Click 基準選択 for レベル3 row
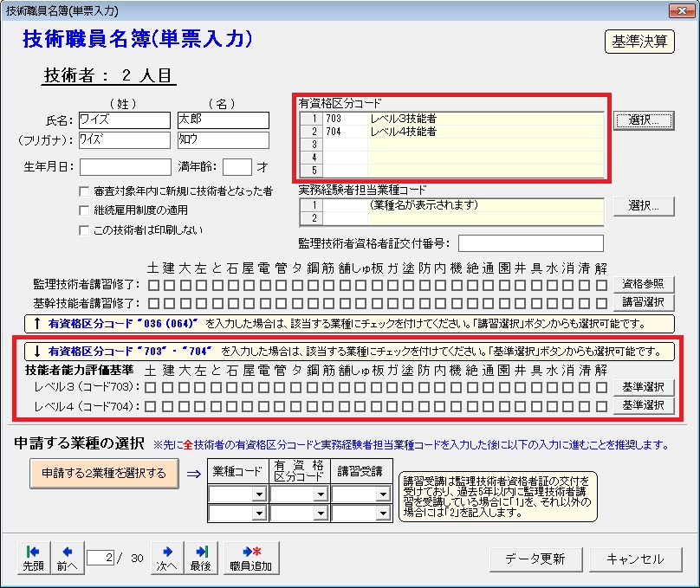Viewport: 700px width, 588px height. click(644, 387)
